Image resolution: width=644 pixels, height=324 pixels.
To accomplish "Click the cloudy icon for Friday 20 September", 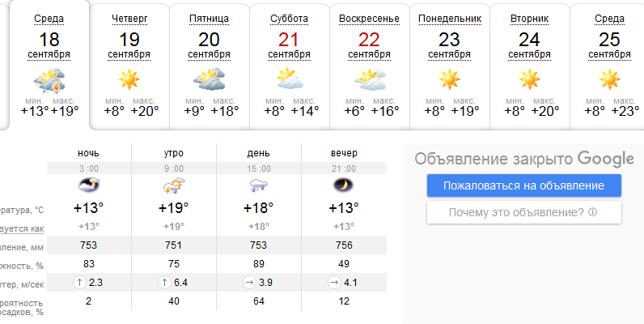I will [x=209, y=79].
